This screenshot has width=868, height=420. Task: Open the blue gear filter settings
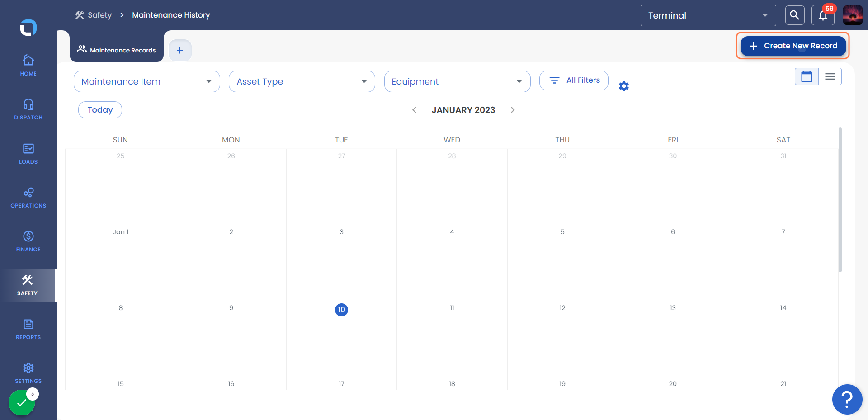click(x=624, y=86)
